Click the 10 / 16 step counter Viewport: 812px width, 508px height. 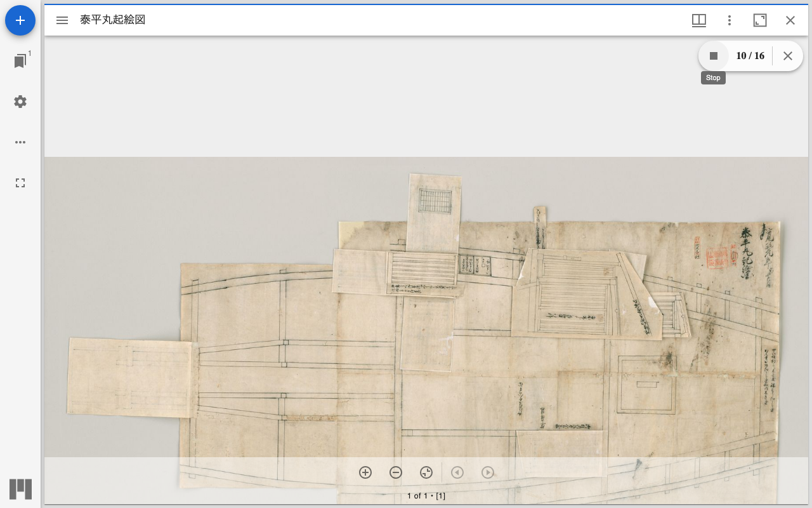[750, 56]
